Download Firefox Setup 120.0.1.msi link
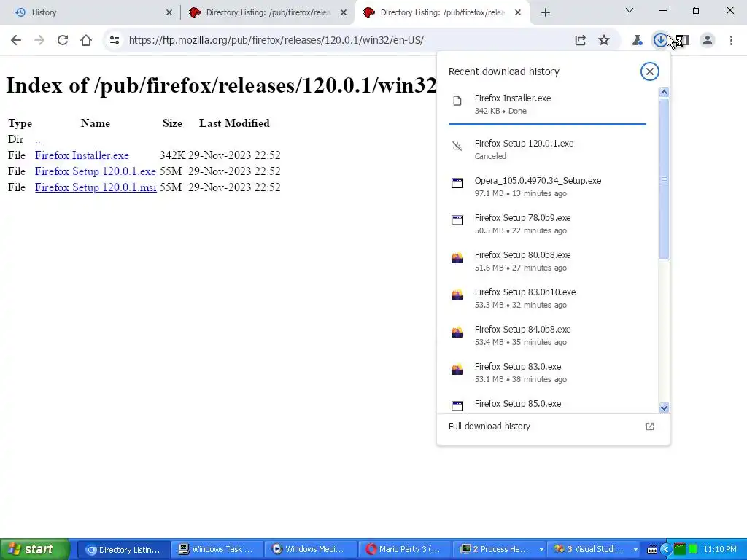 tap(96, 187)
